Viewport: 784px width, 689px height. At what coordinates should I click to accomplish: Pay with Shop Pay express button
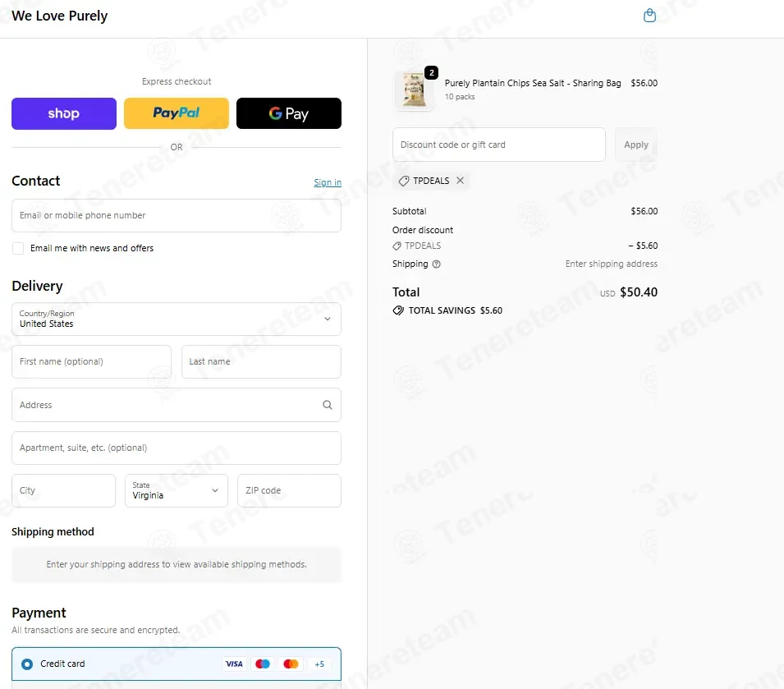click(x=64, y=113)
